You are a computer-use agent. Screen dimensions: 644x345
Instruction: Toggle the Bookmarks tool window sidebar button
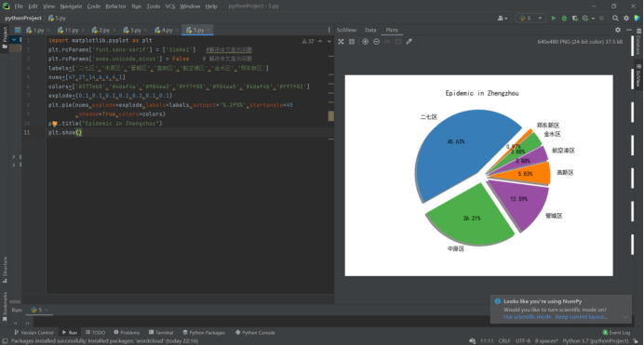[5, 307]
